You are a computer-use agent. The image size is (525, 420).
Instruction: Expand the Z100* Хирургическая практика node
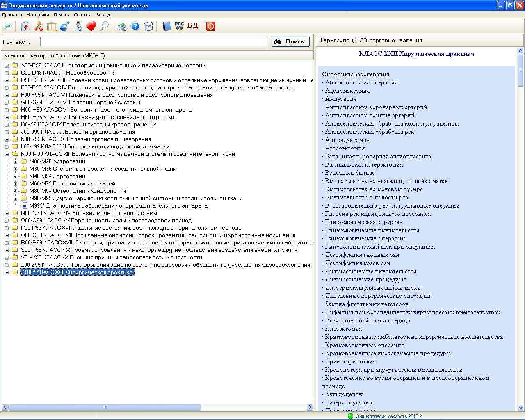pyautogui.click(x=7, y=272)
